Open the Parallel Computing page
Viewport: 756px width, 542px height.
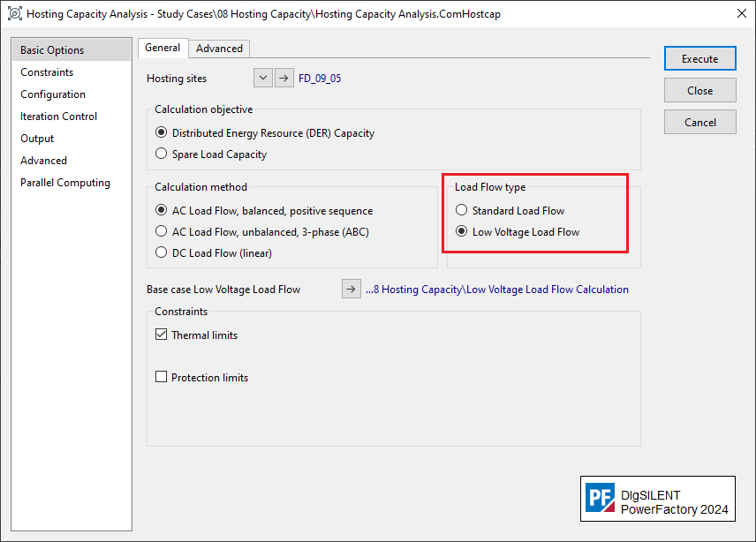pos(72,183)
